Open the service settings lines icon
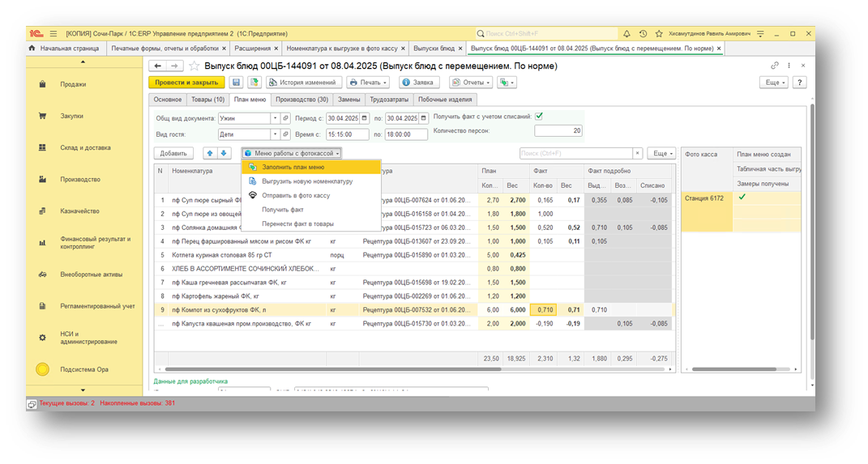 tap(760, 34)
